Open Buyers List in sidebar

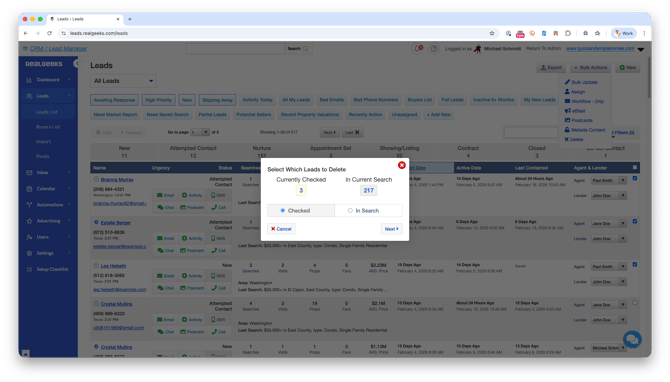(48, 127)
